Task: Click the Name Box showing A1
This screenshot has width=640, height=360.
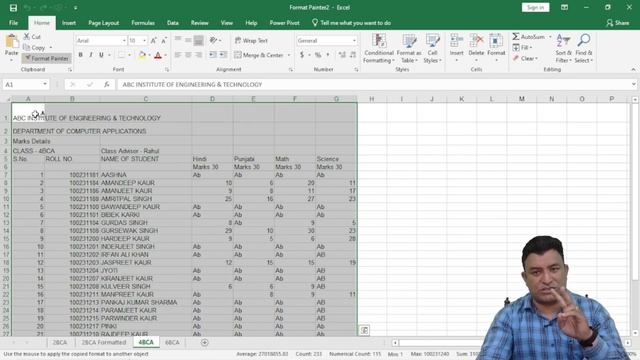Action: click(25, 84)
